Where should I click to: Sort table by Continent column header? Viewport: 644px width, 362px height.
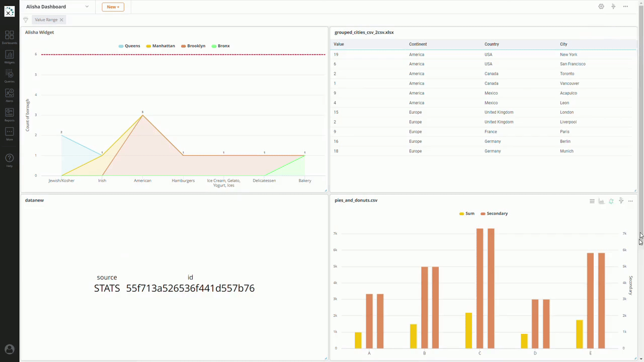(x=418, y=44)
